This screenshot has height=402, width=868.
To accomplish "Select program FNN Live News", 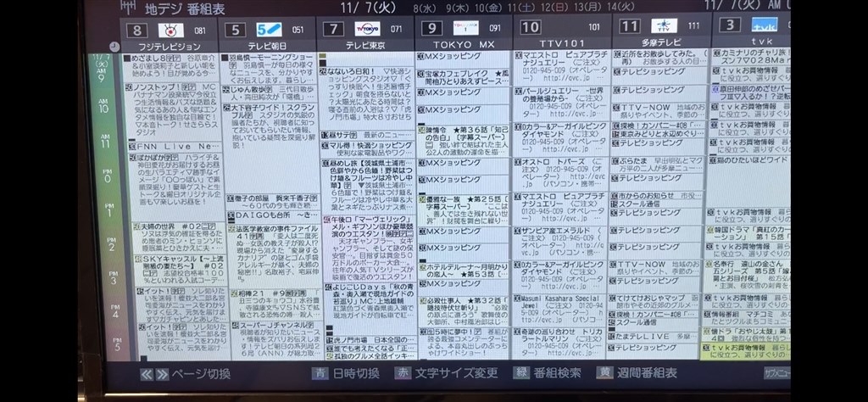I will [x=174, y=147].
